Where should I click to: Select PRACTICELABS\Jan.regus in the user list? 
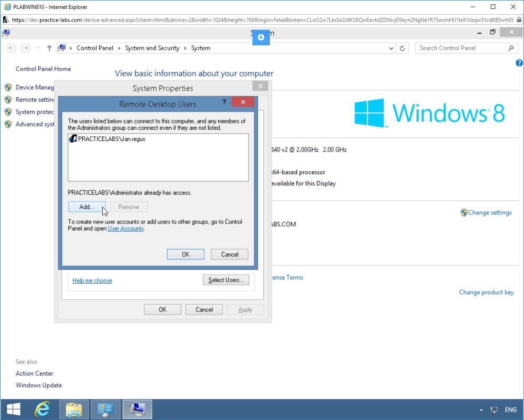pos(107,139)
